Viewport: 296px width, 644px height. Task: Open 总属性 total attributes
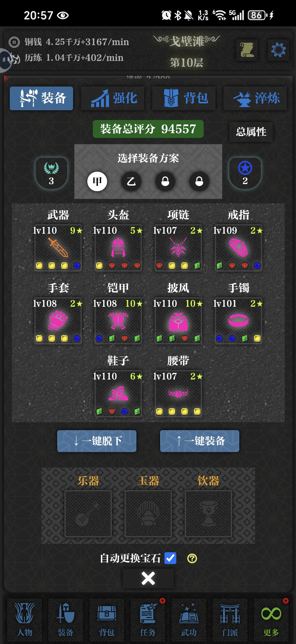point(251,132)
